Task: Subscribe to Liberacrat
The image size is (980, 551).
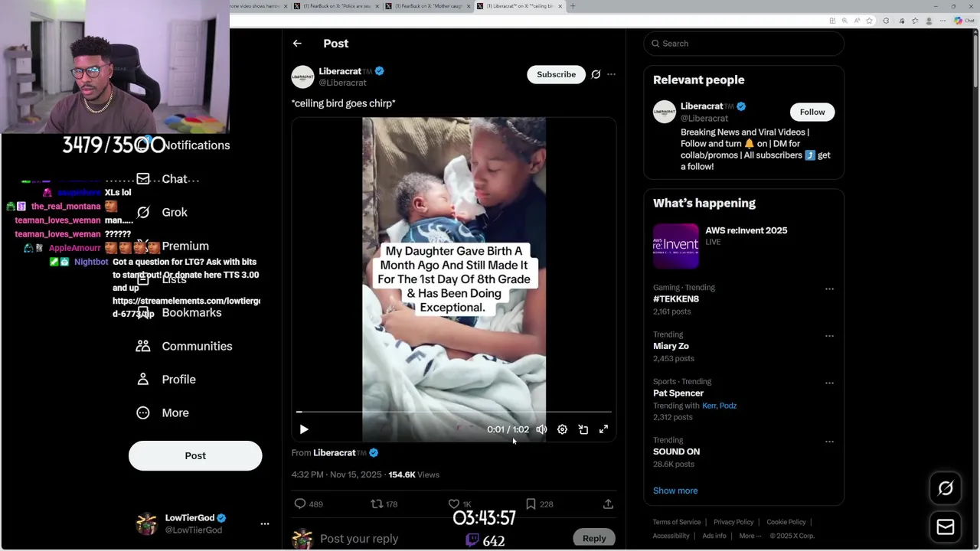Action: [x=556, y=74]
